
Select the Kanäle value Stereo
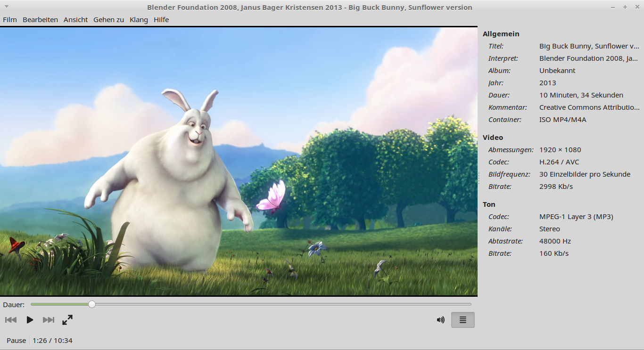[x=550, y=229]
